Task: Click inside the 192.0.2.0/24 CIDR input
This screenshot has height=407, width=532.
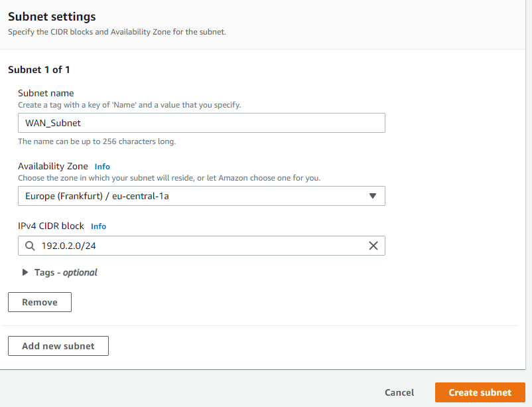Action: [199, 246]
